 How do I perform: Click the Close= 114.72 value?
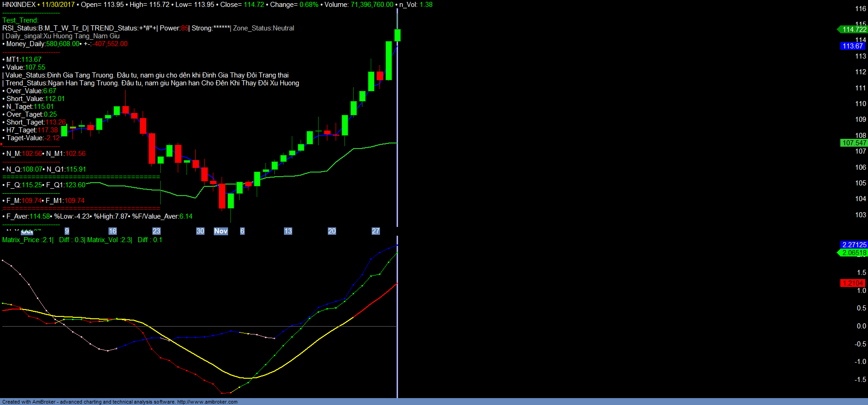[x=242, y=5]
